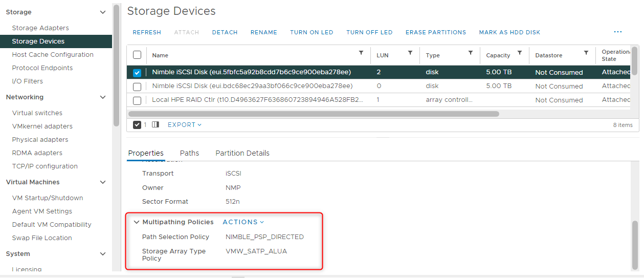Open I/O Filters page
The width and height of the screenshot is (644, 278).
click(28, 81)
